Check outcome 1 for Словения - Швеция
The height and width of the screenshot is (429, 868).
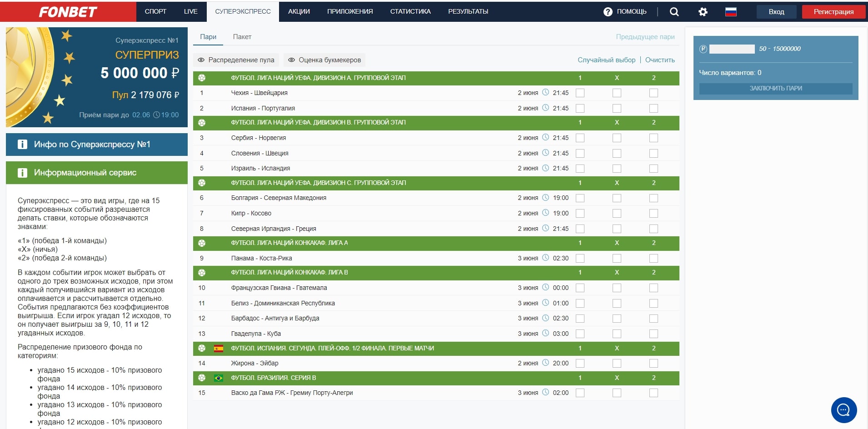click(x=580, y=153)
